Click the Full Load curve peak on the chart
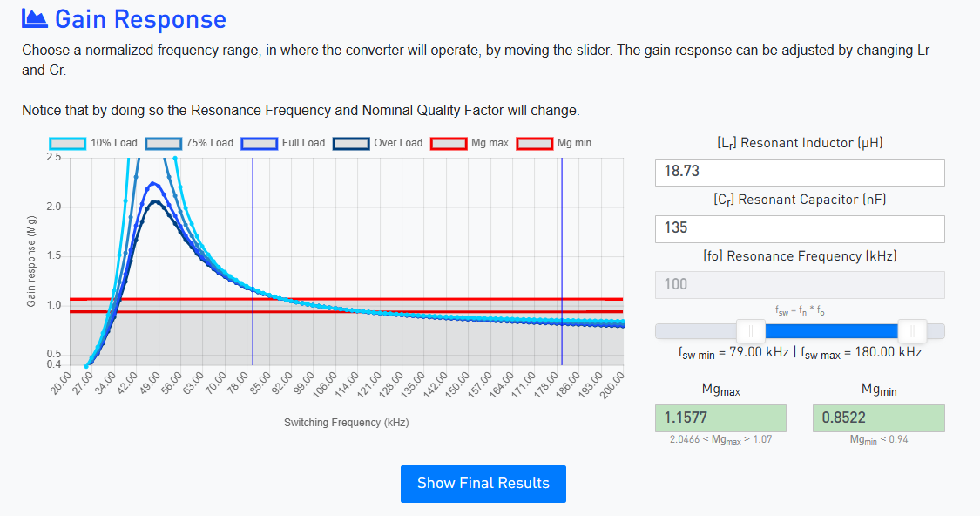 point(153,183)
